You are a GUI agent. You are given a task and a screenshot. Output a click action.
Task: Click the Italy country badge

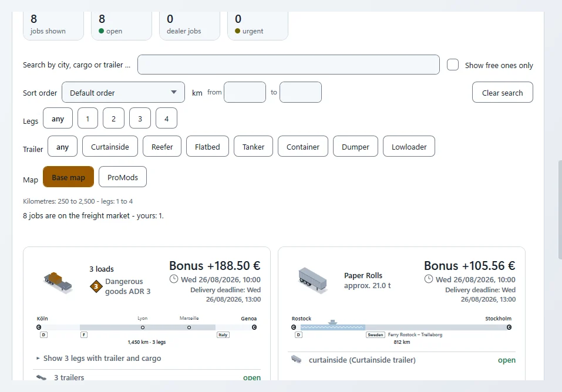click(x=223, y=334)
